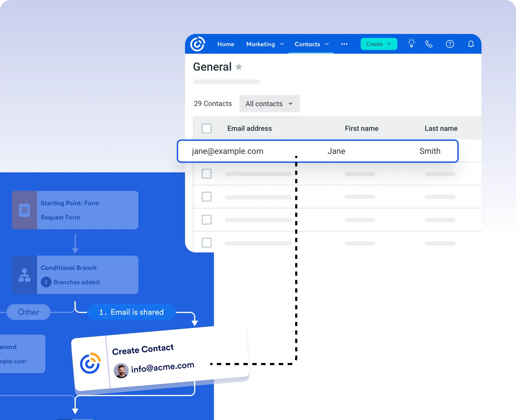Open the Contacts navigation tab
Screen dimensions: 516x420
307,44
